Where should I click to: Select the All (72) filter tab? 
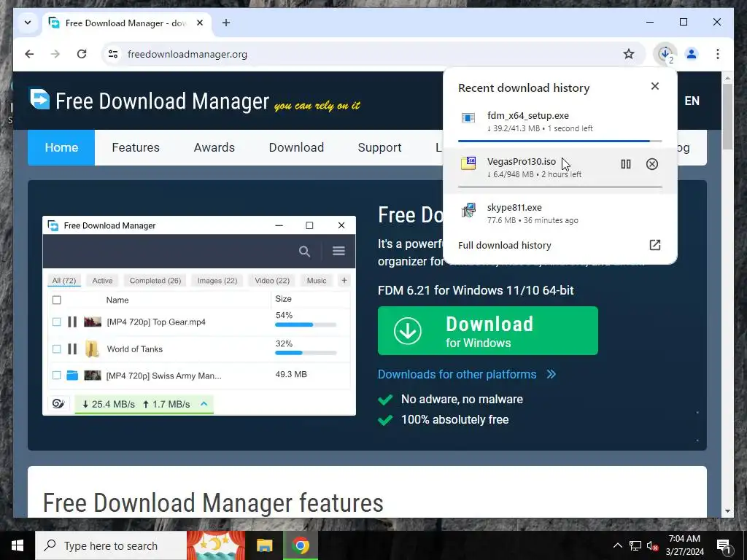(x=64, y=281)
